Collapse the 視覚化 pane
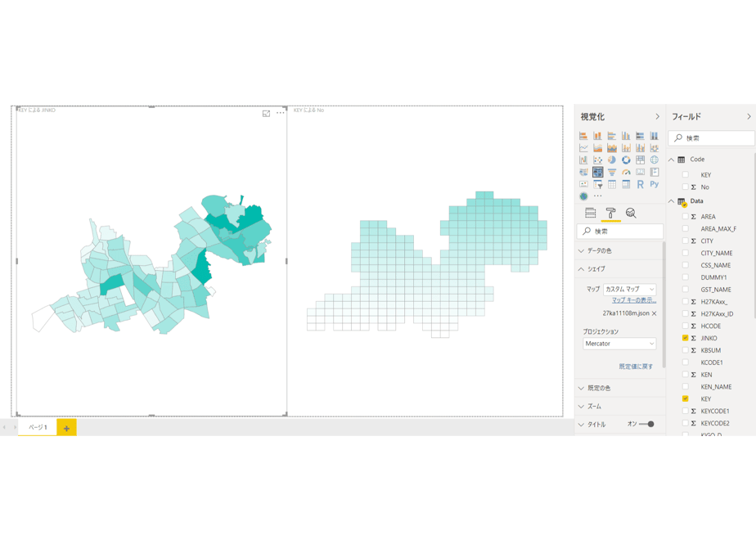 657,117
